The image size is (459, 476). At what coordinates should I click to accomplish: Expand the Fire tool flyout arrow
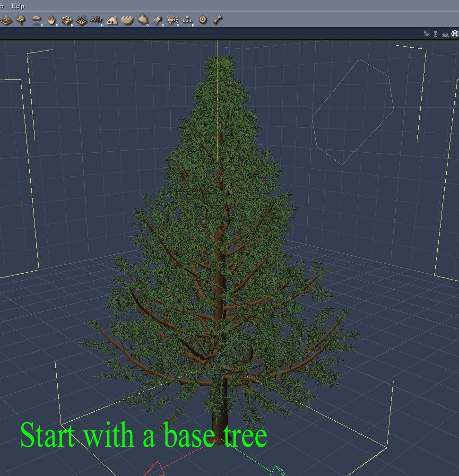57,26
